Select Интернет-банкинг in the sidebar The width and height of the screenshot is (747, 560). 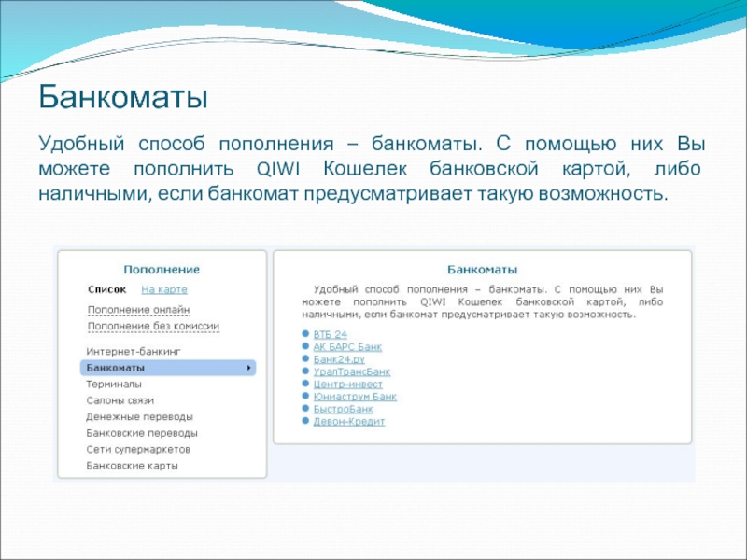tap(134, 352)
